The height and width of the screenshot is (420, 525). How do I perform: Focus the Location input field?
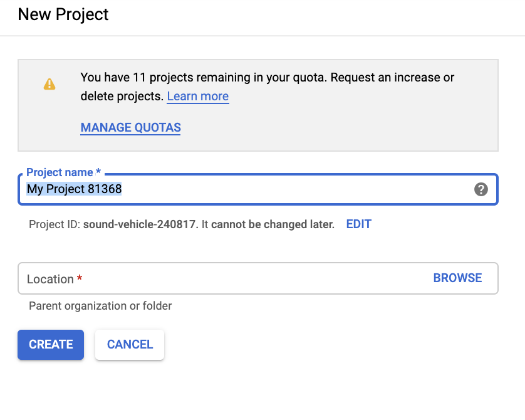[251, 279]
